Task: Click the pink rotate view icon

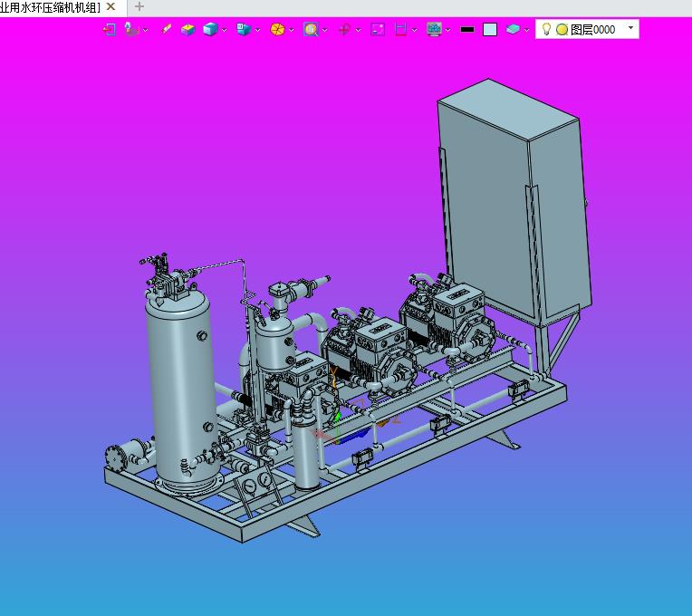Action: (x=344, y=29)
